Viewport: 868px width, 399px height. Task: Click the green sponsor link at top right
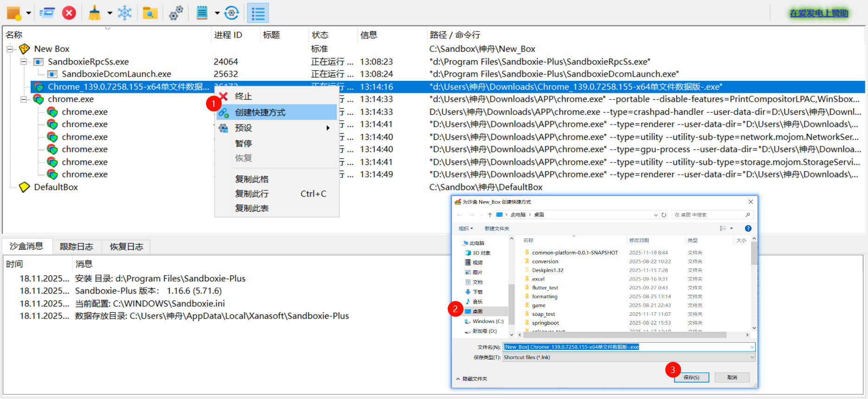pos(819,13)
